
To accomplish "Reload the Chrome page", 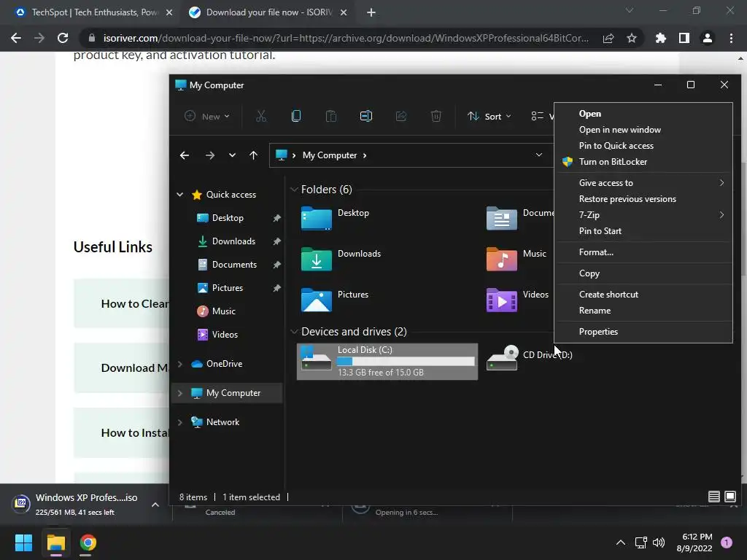I will pos(63,38).
